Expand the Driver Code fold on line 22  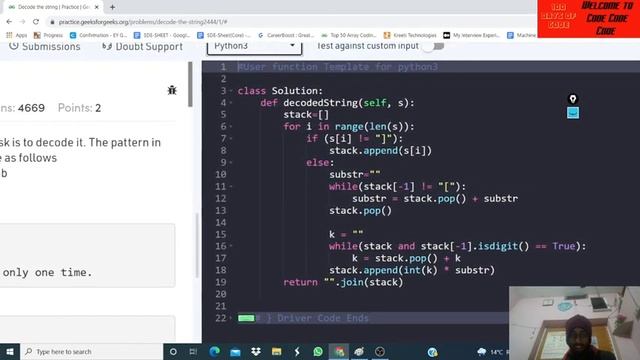[x=231, y=318]
